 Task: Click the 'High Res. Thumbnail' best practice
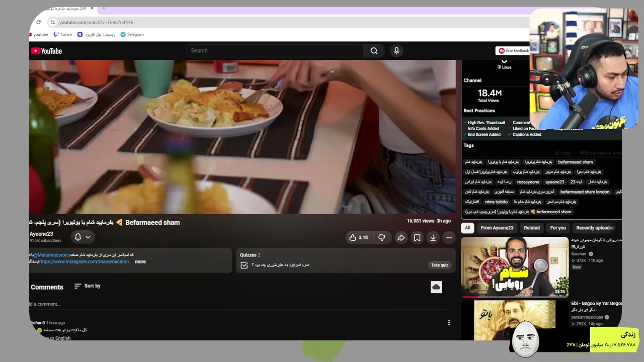486,123
